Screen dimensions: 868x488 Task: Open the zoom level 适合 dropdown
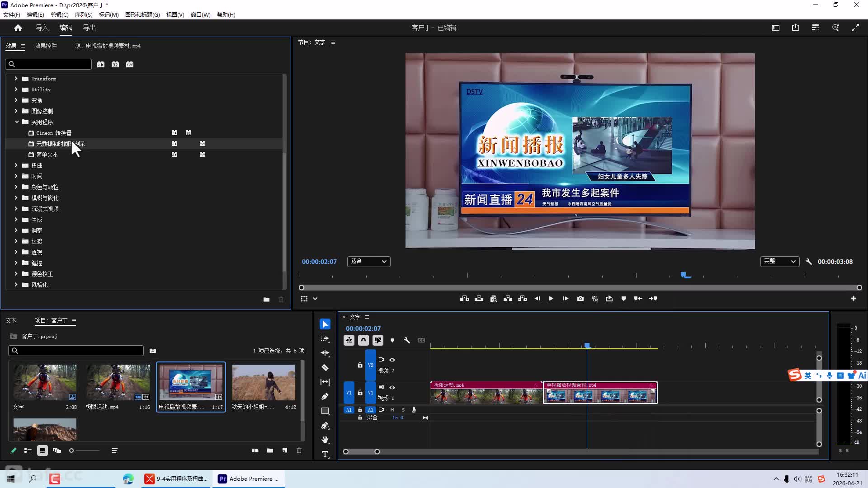(368, 261)
